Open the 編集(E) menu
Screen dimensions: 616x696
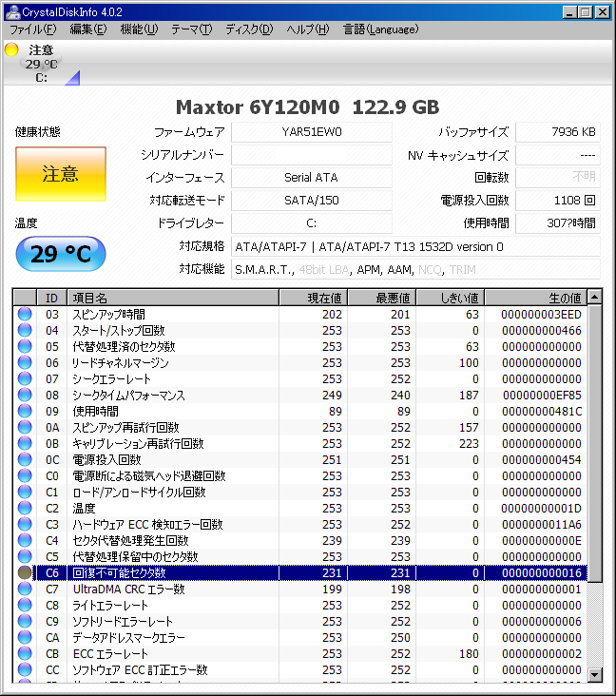(x=88, y=29)
